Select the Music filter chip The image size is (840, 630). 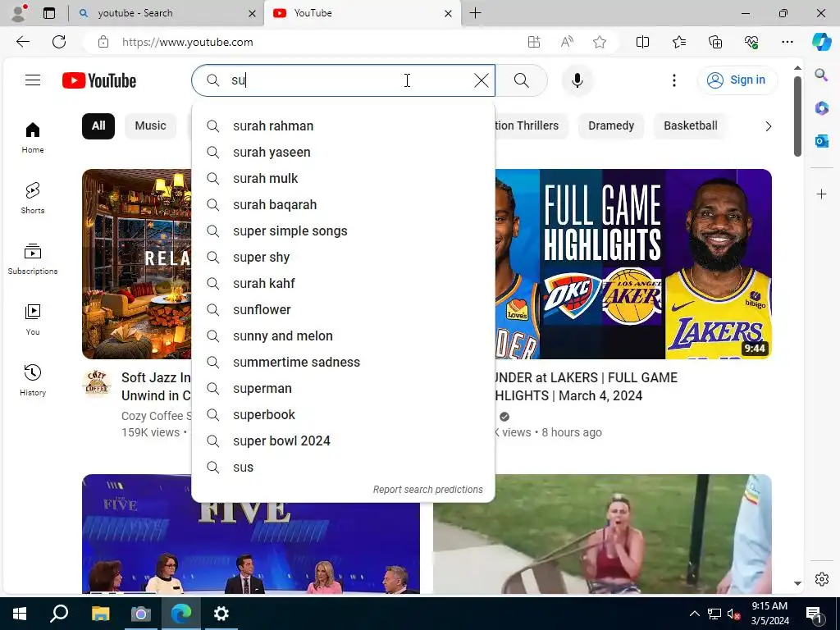click(151, 126)
